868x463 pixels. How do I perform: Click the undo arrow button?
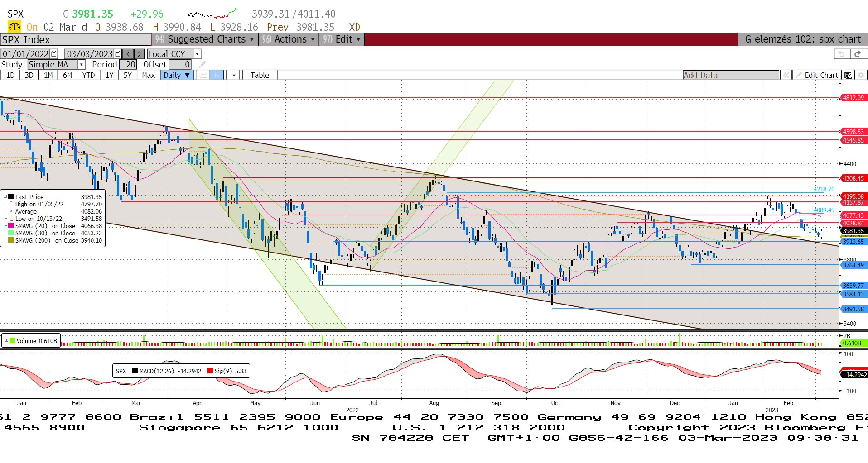pos(841,54)
